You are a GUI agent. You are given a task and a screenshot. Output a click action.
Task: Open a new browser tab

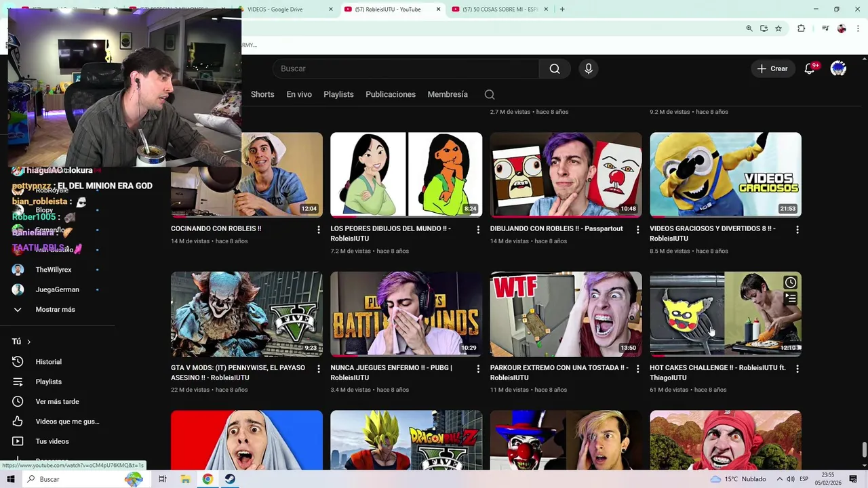point(562,9)
